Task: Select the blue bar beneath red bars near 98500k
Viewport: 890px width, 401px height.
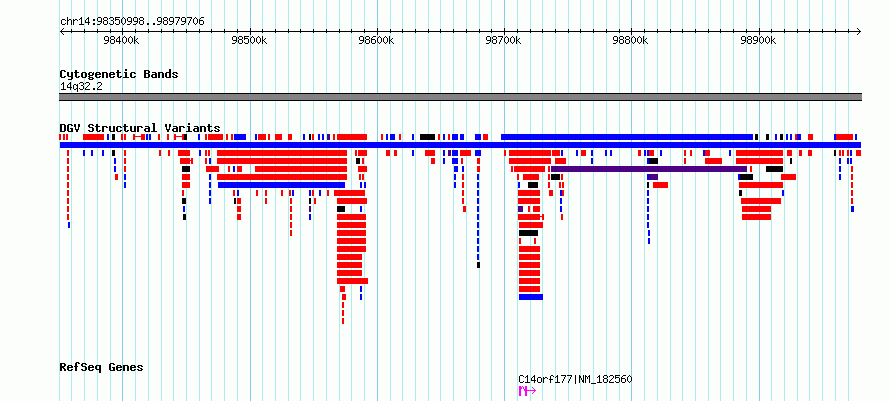Action: click(x=282, y=185)
